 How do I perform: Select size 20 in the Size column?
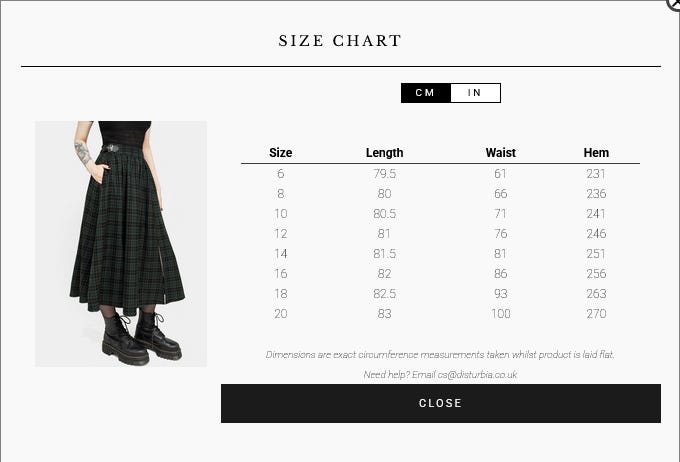click(x=281, y=314)
